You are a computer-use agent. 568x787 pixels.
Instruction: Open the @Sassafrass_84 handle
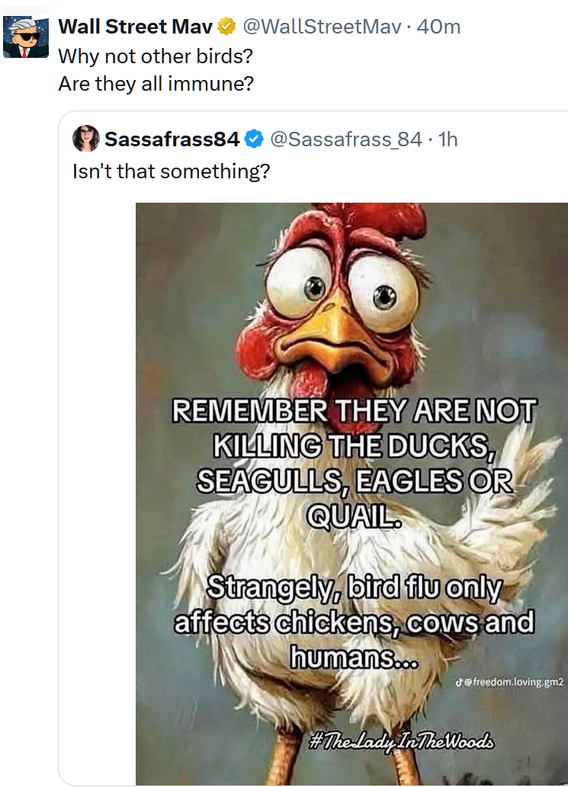[346, 140]
